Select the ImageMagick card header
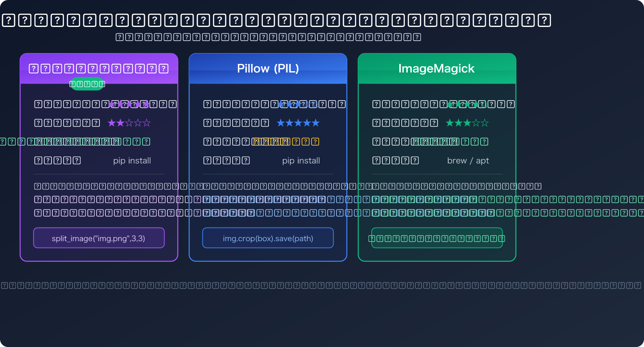Image resolution: width=644 pixels, height=347 pixels. (437, 68)
